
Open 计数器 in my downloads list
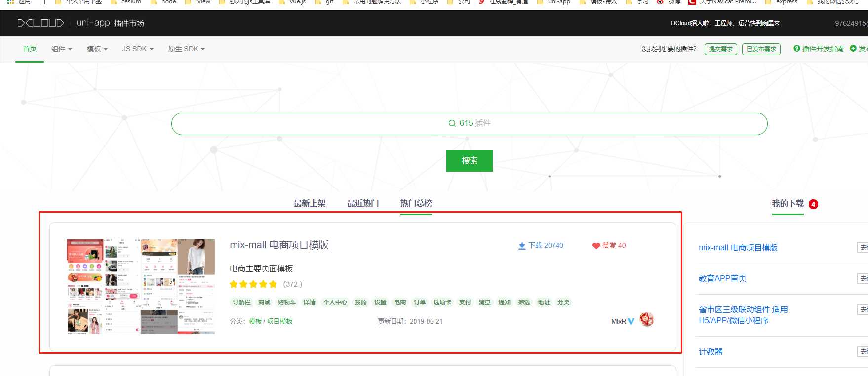[x=710, y=352]
